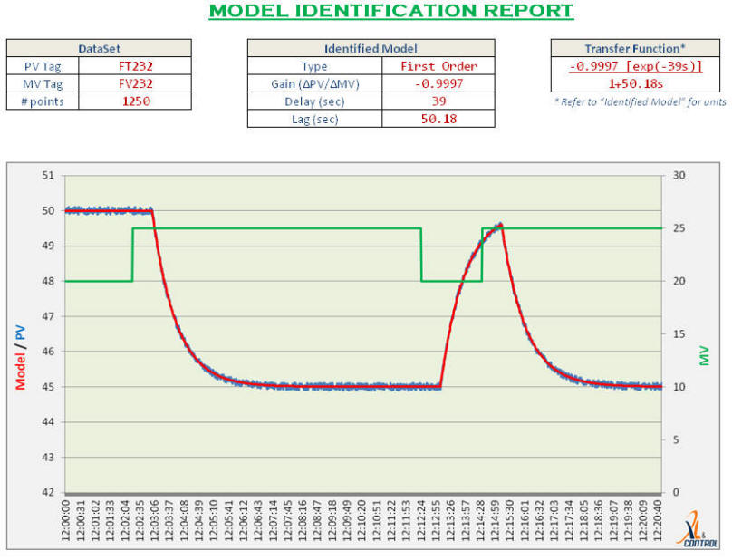732x560 pixels.
Task: Select the lag value 50.18 cell
Action: (438, 119)
